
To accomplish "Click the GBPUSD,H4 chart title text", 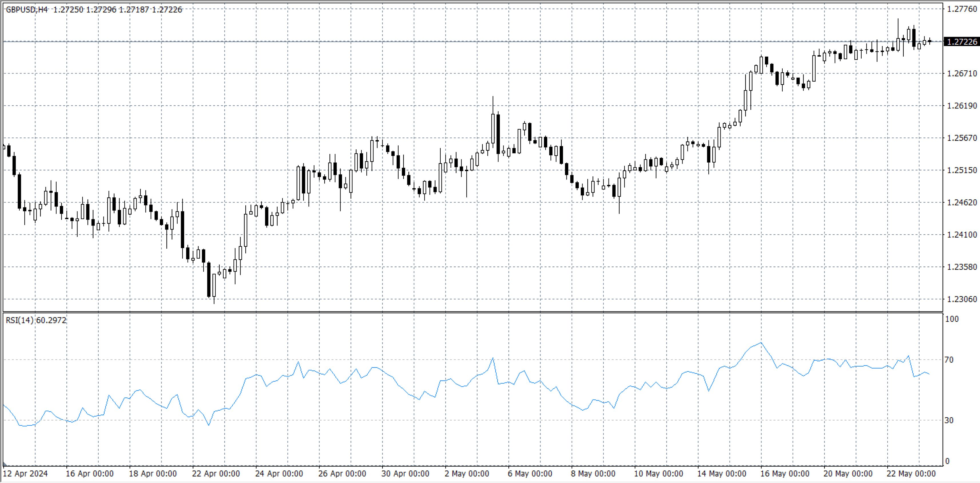I will (27, 9).
